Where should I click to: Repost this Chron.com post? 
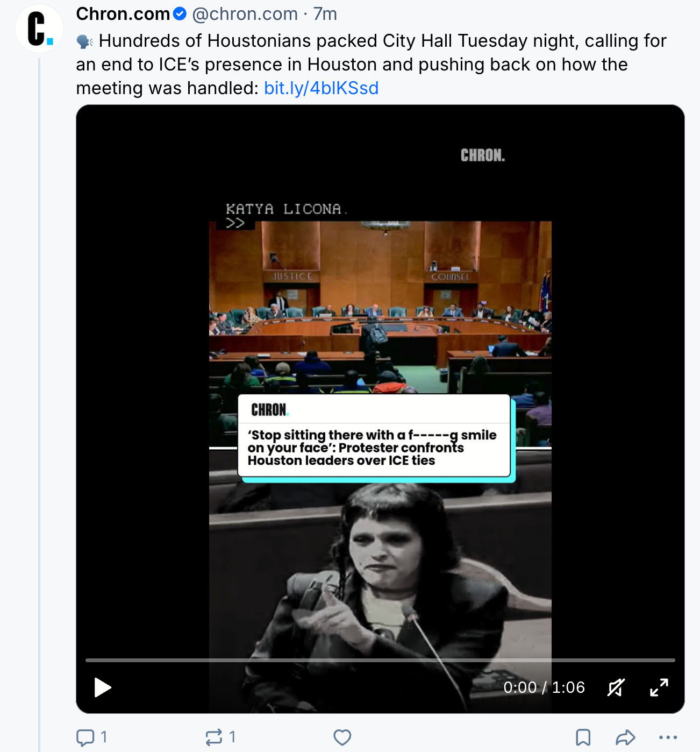[213, 737]
